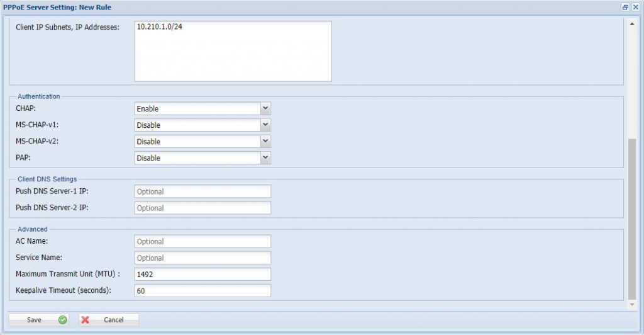Click the red X Cancel icon
The height and width of the screenshot is (335, 644).
(86, 320)
